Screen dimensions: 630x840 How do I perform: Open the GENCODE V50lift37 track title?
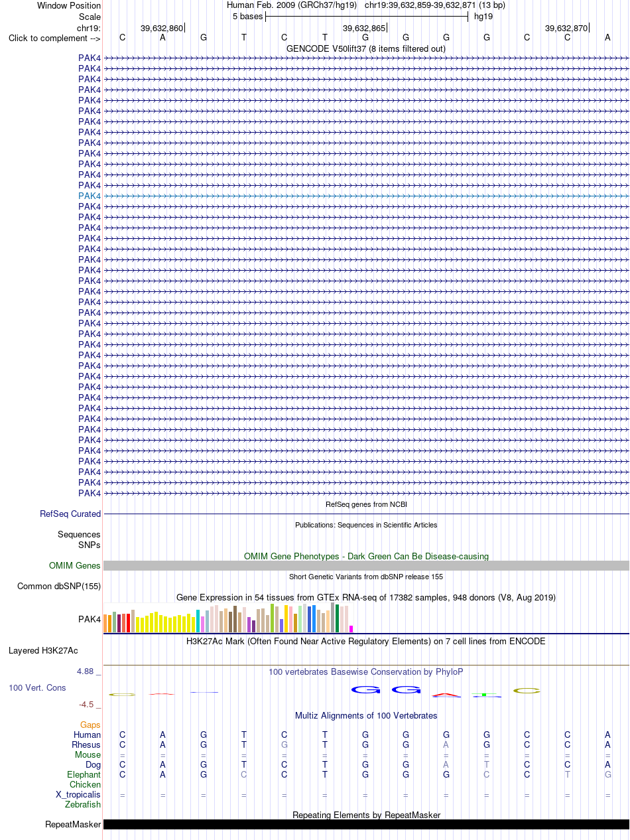[366, 48]
